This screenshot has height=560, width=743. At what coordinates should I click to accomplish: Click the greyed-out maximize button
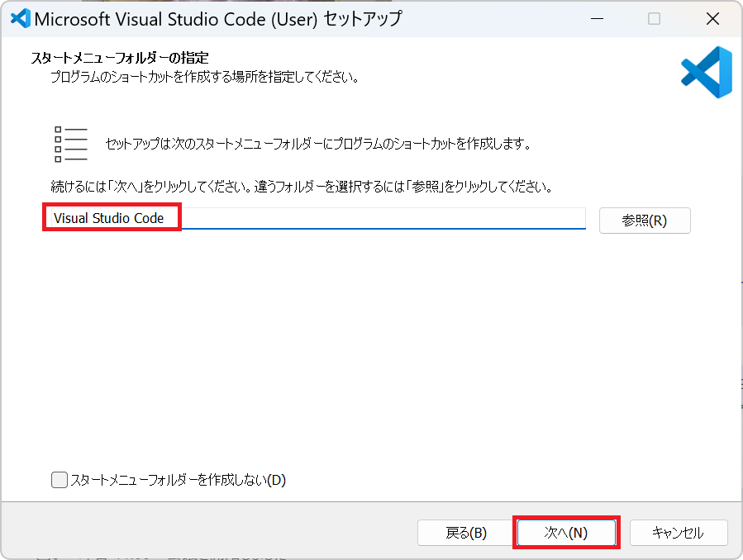pos(654,19)
